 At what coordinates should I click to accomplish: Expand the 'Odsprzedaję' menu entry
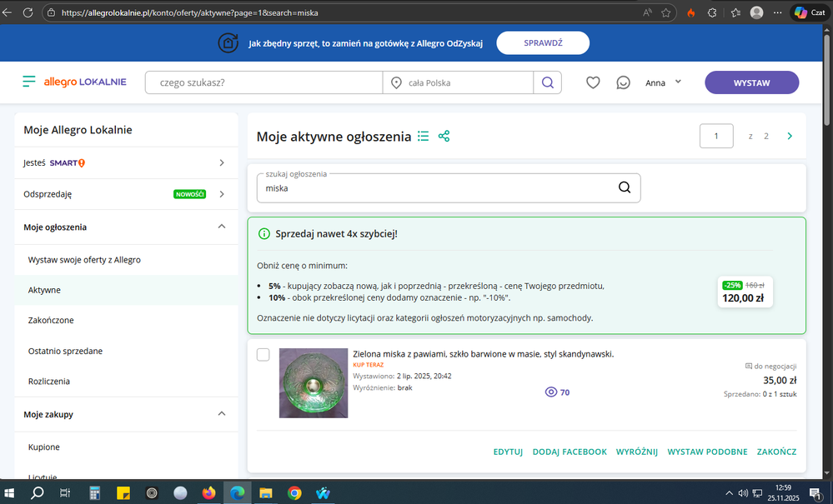221,194
